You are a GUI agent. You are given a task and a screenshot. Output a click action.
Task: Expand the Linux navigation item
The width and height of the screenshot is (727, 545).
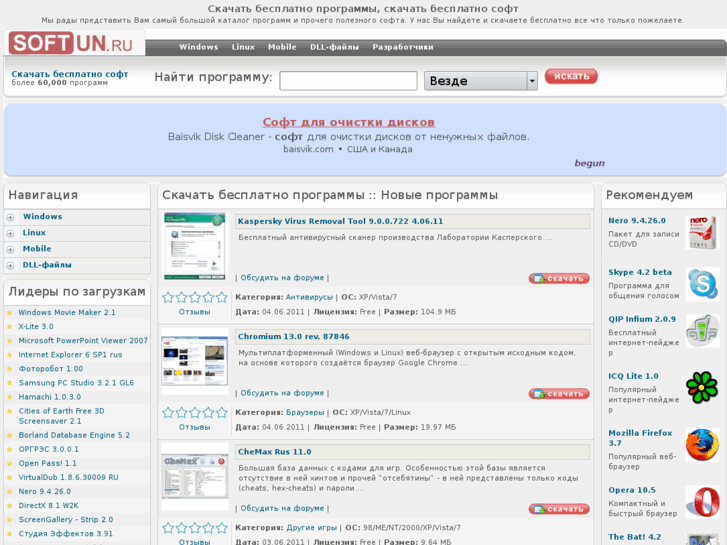coord(10,233)
